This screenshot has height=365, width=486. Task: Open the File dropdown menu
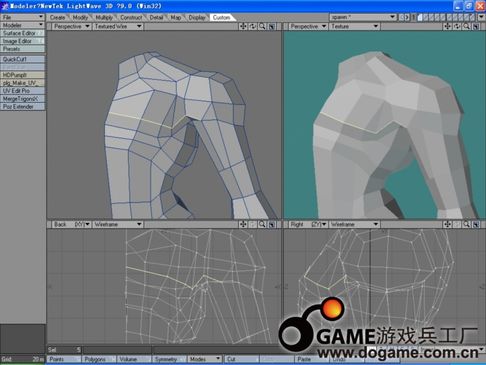pyautogui.click(x=22, y=17)
